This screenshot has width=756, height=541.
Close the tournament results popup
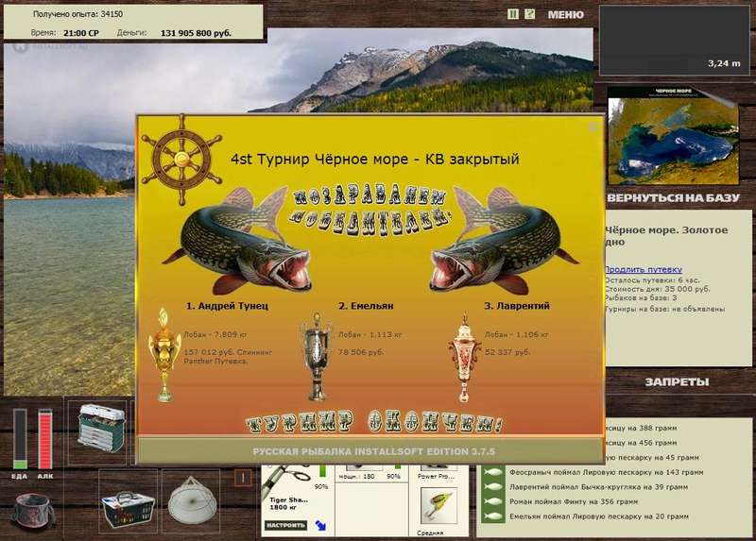click(x=593, y=127)
